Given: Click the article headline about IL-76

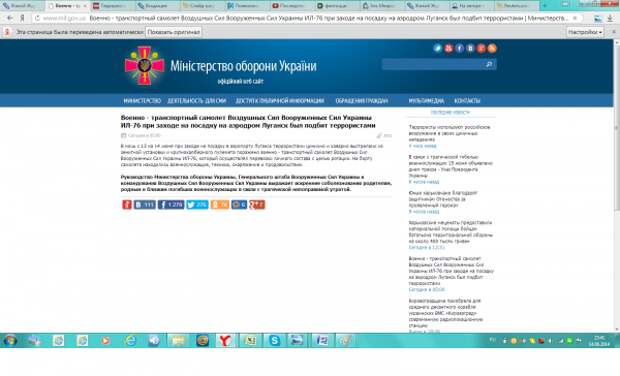Looking at the screenshot, I should pos(248,121).
